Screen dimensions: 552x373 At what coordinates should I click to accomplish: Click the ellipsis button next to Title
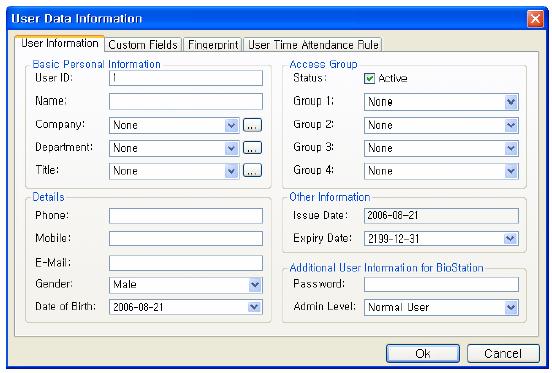[252, 171]
